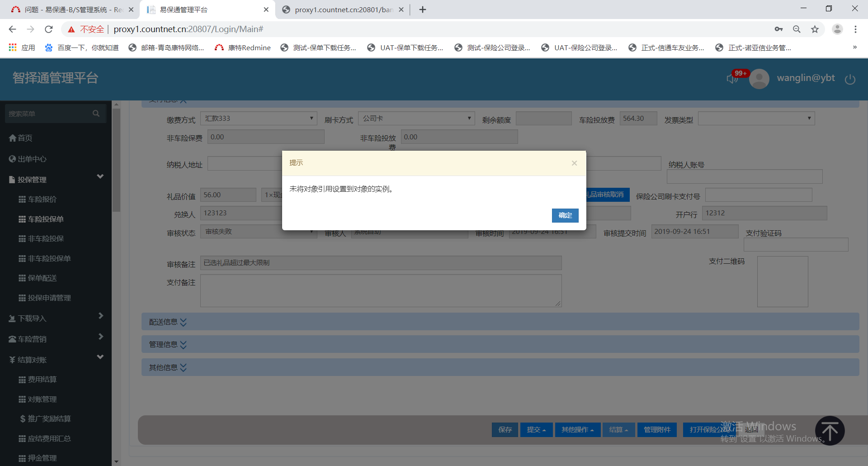868x466 pixels.
Task: Click the browser back arrow
Action: point(12,29)
